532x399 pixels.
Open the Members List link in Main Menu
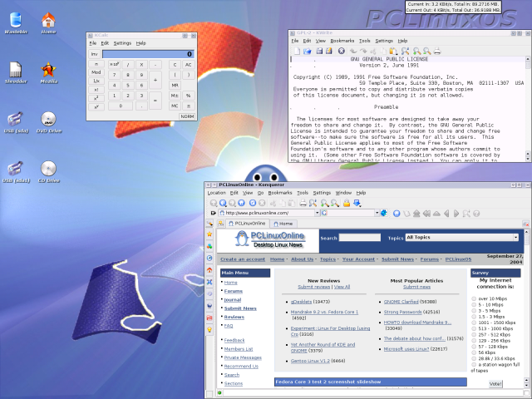click(239, 349)
